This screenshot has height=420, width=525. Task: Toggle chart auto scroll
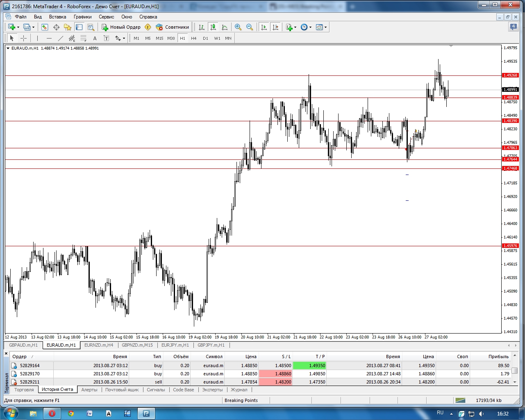[264, 27]
